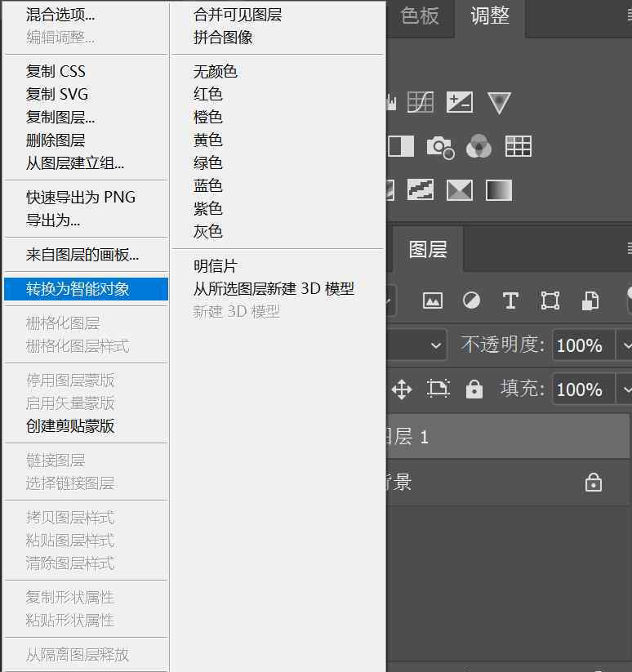632x672 pixels.
Task: Open the 填充 fill dropdown arrow
Action: coord(624,389)
